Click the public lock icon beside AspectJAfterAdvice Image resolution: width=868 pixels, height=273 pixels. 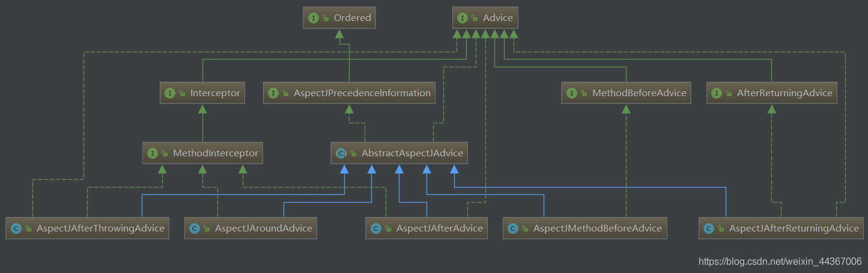click(389, 229)
